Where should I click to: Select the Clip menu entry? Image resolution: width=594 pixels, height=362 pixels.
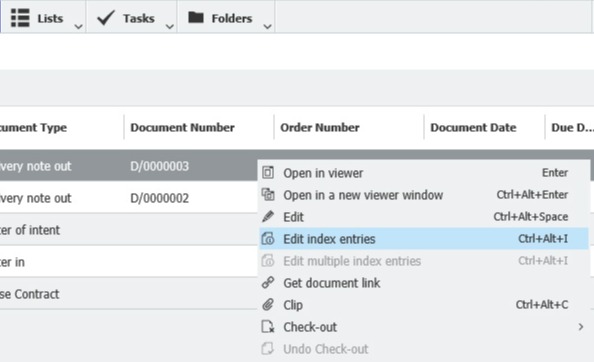[424, 304]
